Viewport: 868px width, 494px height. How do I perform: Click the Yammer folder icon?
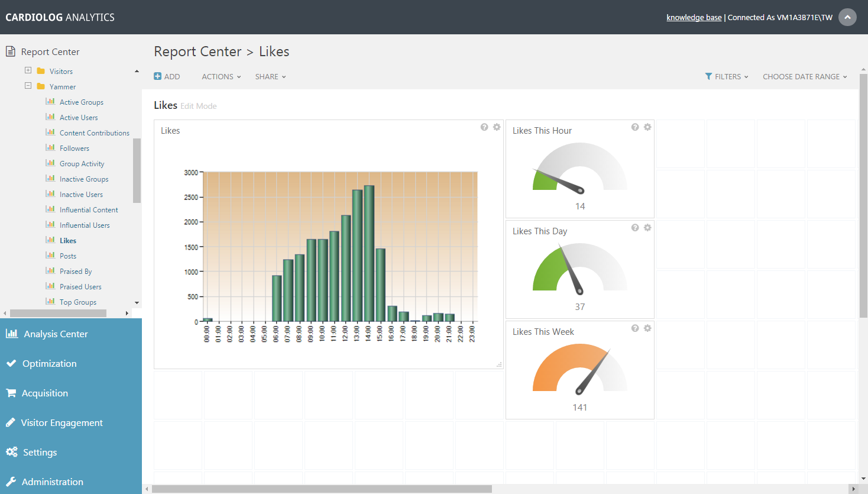[41, 86]
